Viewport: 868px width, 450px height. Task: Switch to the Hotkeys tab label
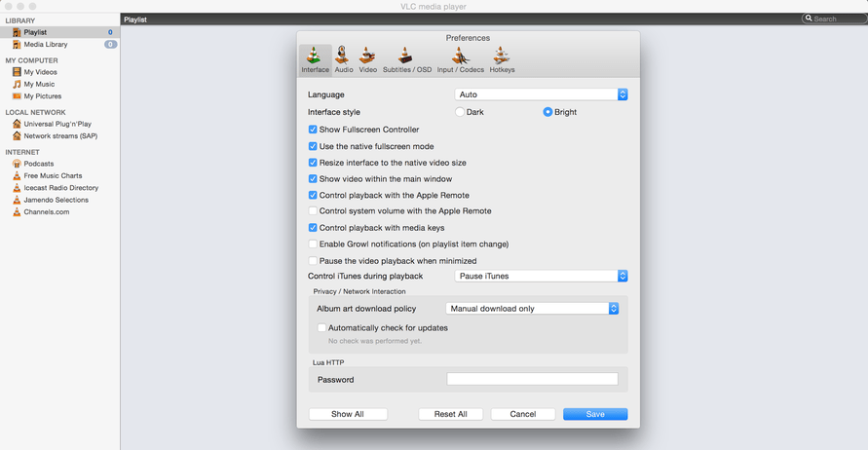[x=502, y=70]
